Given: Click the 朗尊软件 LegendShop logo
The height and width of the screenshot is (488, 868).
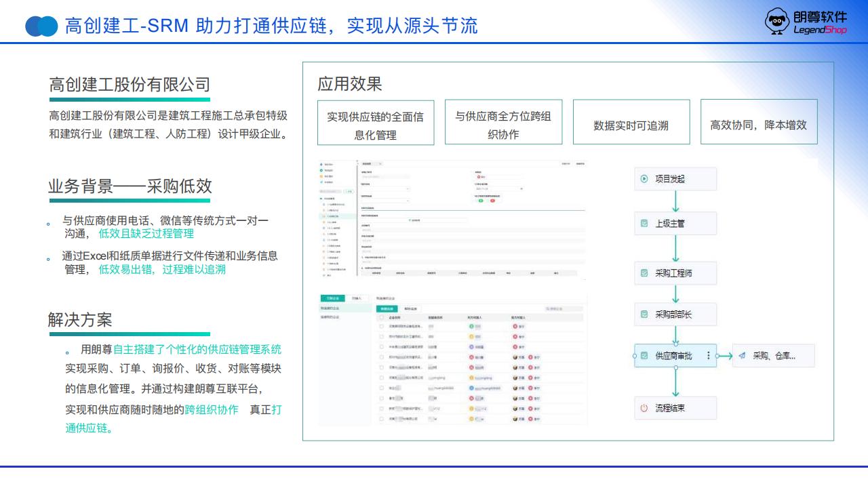Looking at the screenshot, I should point(806,22).
